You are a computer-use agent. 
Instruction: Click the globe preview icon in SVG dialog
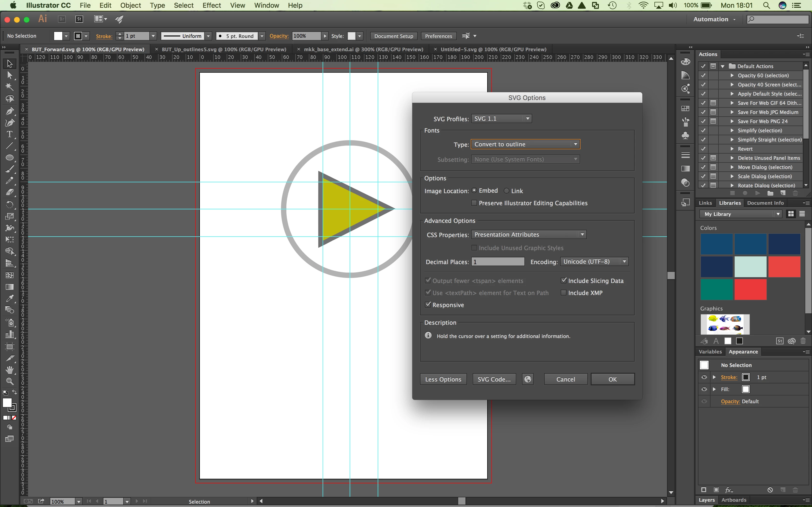click(x=528, y=379)
